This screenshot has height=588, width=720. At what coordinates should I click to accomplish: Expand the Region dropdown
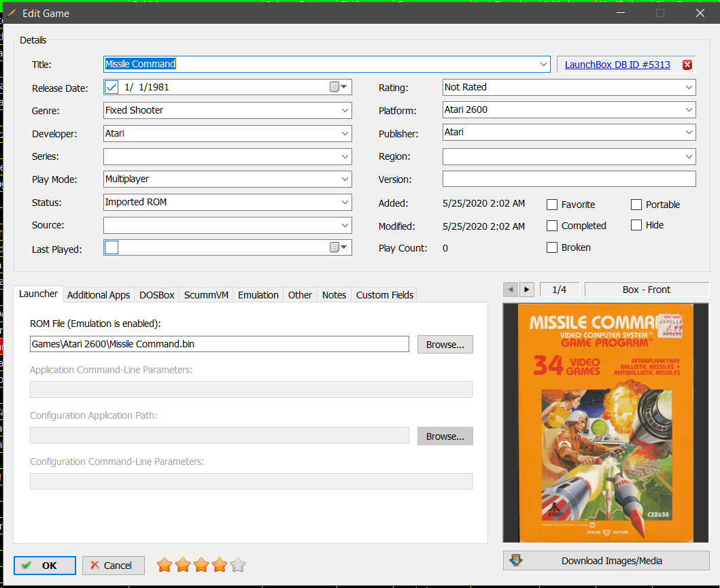(x=689, y=156)
